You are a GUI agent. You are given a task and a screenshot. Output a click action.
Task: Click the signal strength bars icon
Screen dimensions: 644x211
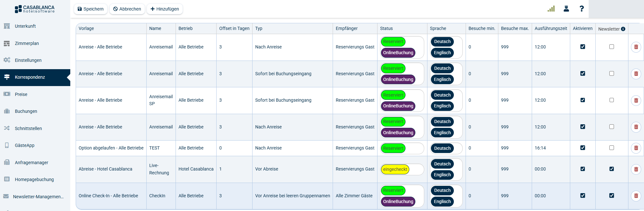tap(551, 9)
